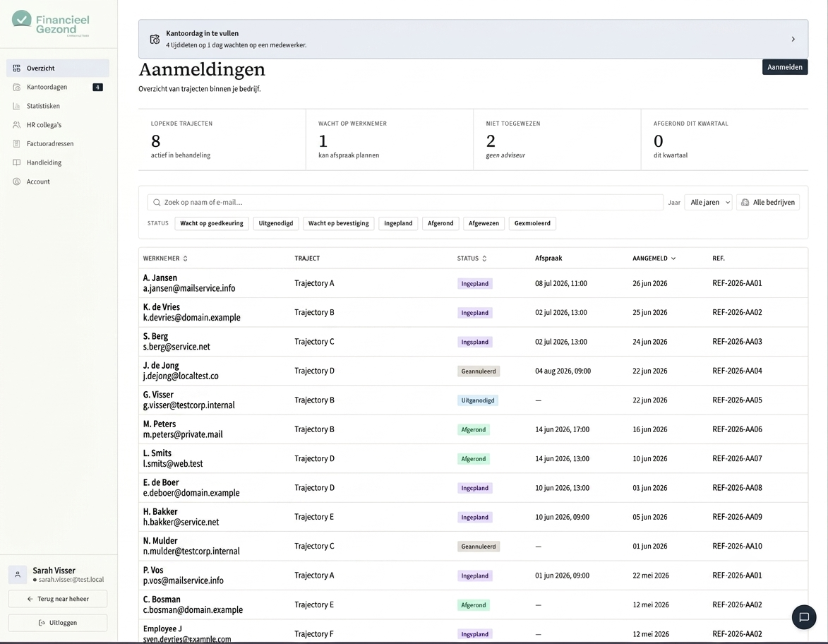Click the Alle bedrijven button
The width and height of the screenshot is (828, 644).
768,203
